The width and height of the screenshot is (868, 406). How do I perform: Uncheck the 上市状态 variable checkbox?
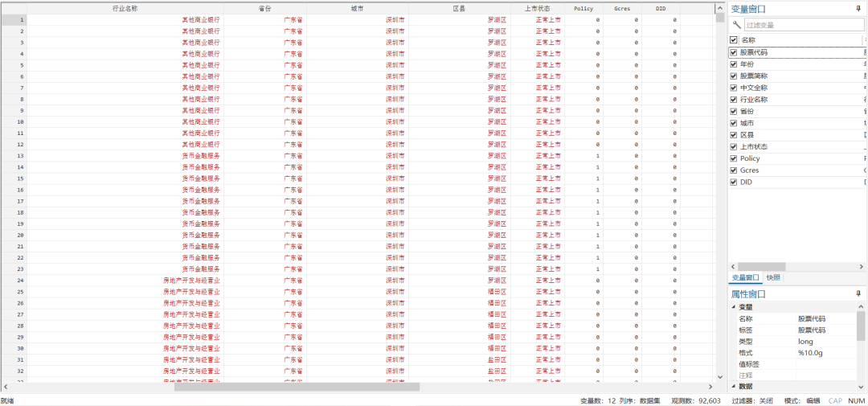point(734,147)
